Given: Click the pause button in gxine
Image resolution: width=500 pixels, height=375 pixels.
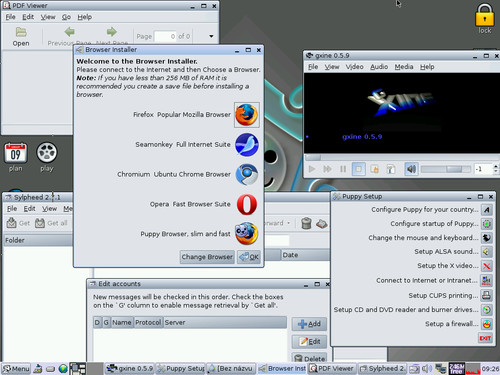Looking at the screenshot, I should click(x=343, y=169).
